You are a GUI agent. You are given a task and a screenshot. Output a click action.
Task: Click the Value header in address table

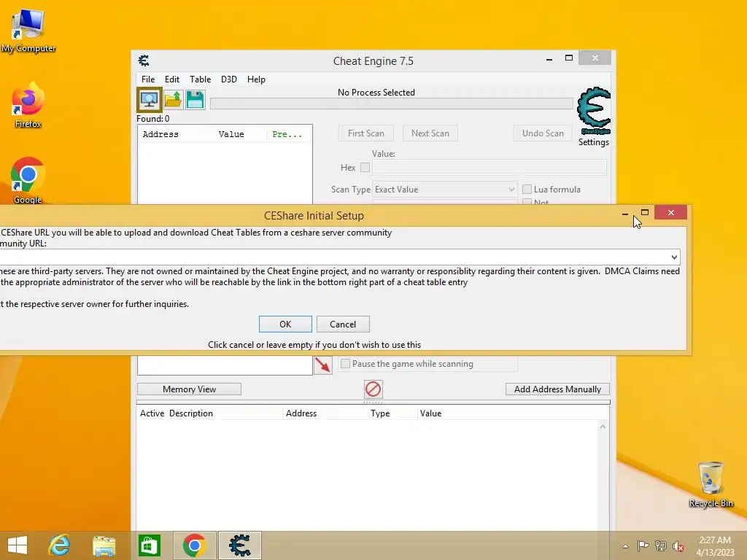(430, 413)
